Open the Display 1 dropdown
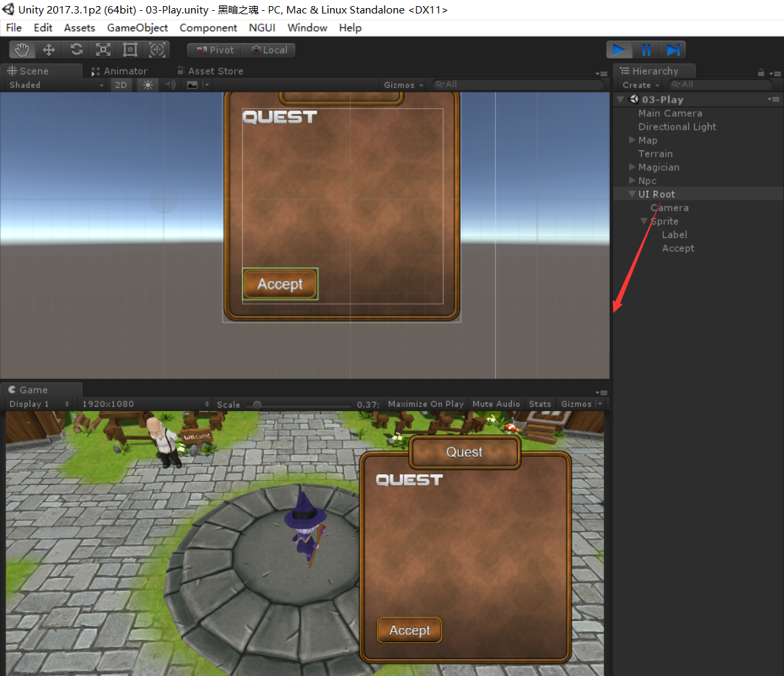Screen dimensions: 784x676 tap(39, 404)
